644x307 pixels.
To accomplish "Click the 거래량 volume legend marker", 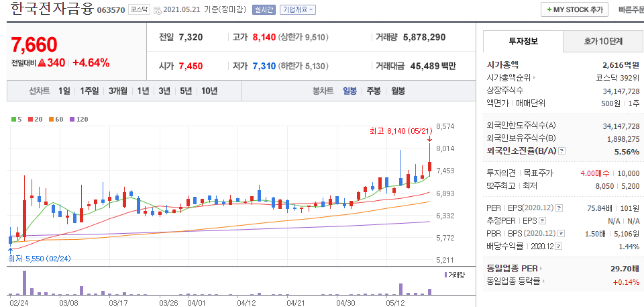I will tap(454, 275).
